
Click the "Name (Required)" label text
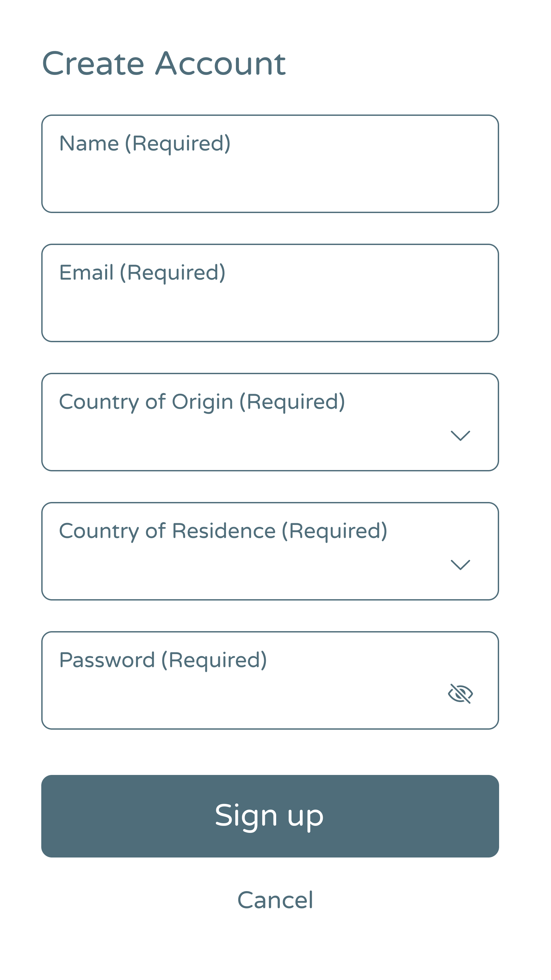(x=145, y=143)
